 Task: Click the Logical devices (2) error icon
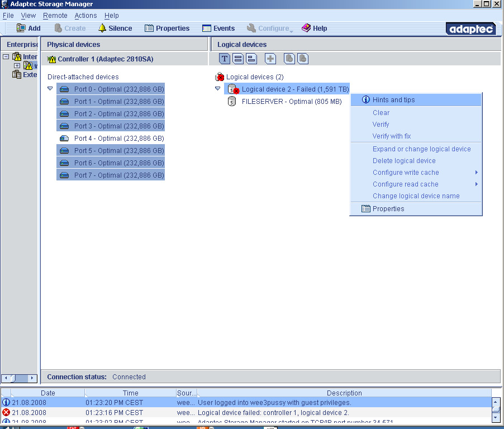(220, 77)
